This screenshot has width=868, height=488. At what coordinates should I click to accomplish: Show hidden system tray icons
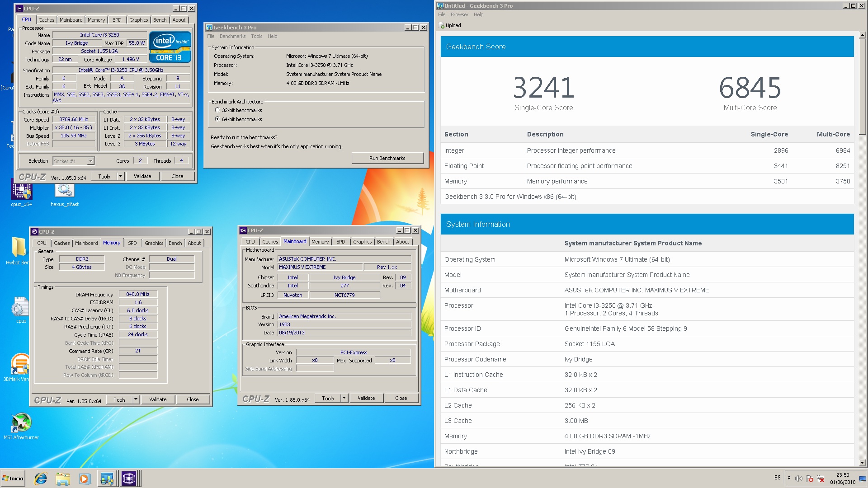coord(789,478)
